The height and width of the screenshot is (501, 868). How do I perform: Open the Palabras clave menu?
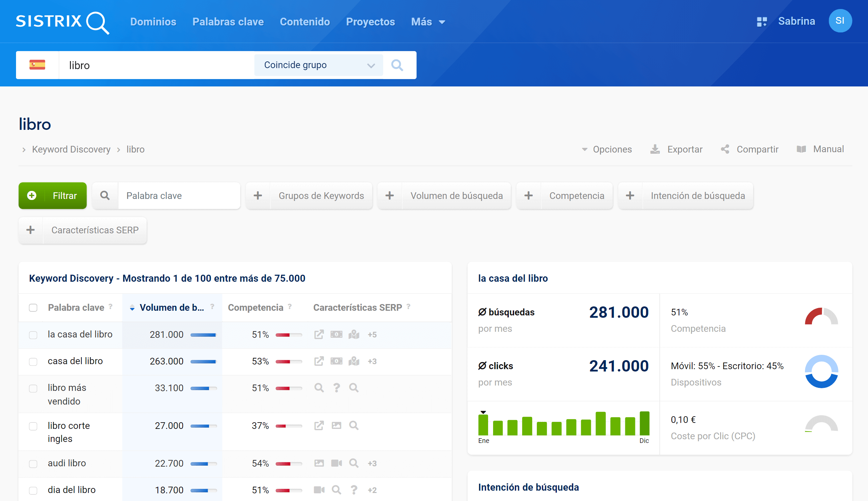click(228, 22)
